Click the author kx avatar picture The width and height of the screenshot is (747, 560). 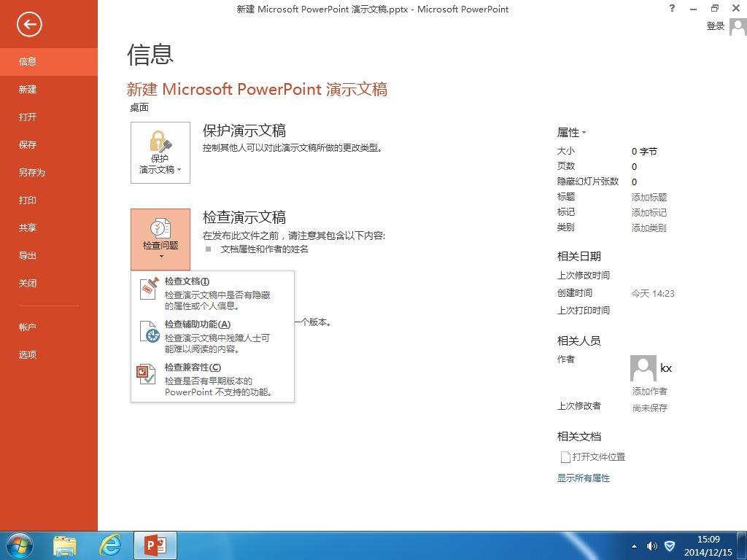[x=643, y=368]
